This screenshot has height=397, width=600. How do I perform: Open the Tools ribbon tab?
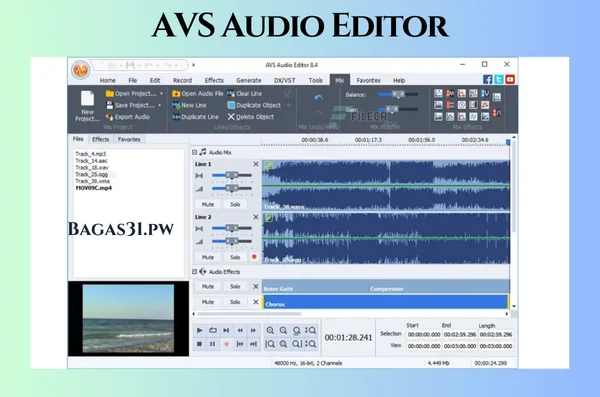click(316, 80)
